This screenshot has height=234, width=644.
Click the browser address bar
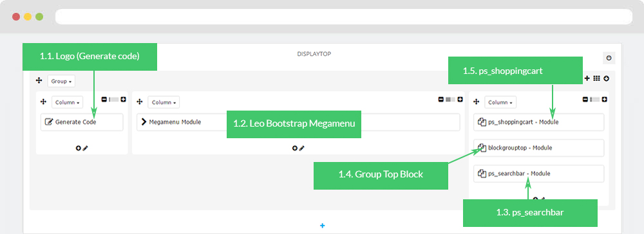tap(344, 17)
